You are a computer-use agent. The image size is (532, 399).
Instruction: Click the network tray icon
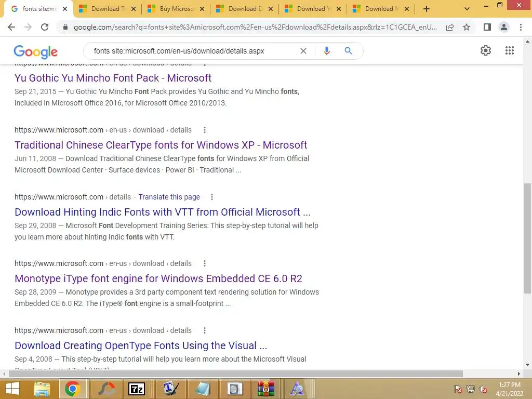tap(470, 389)
